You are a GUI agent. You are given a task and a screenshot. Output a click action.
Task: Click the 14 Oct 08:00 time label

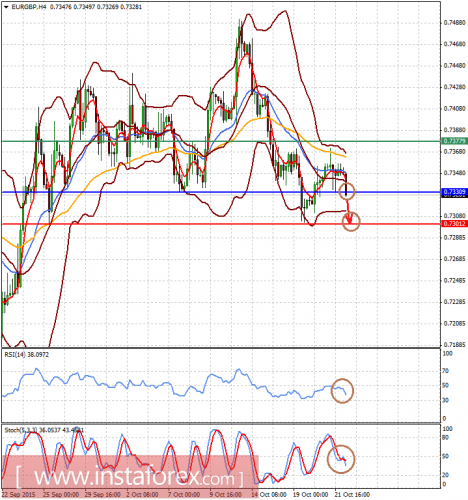269,494
